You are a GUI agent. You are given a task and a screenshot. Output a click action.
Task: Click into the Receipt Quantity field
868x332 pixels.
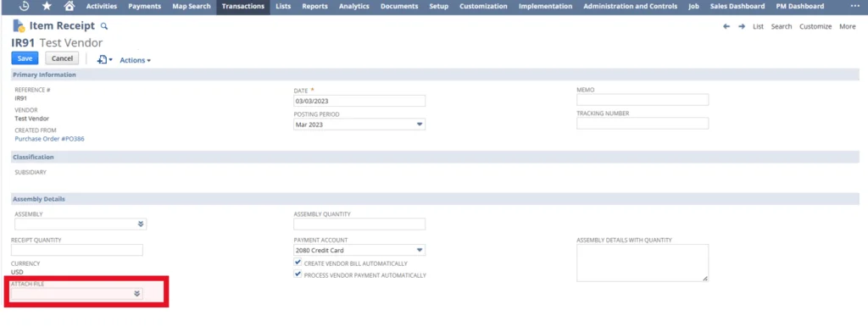click(77, 250)
